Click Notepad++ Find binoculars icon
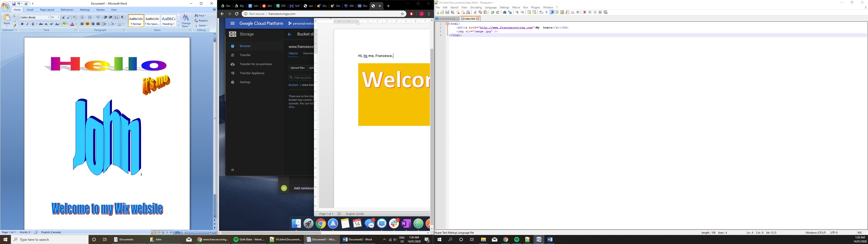The image size is (868, 244). click(505, 12)
